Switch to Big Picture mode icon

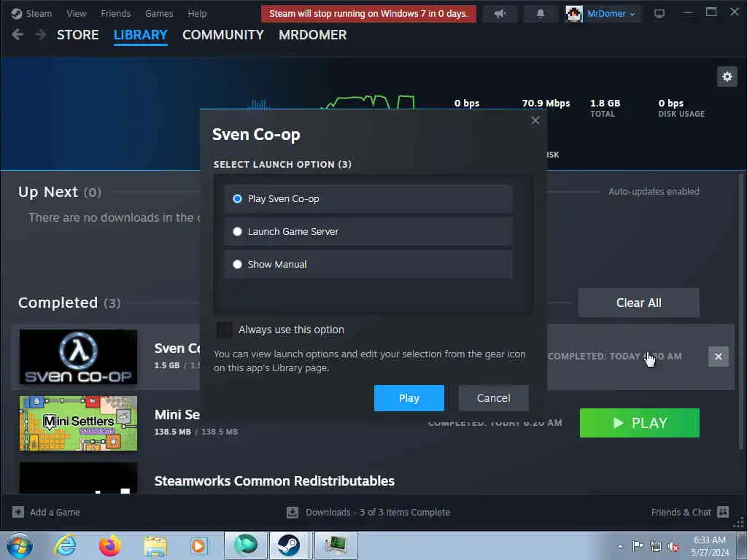pos(659,14)
